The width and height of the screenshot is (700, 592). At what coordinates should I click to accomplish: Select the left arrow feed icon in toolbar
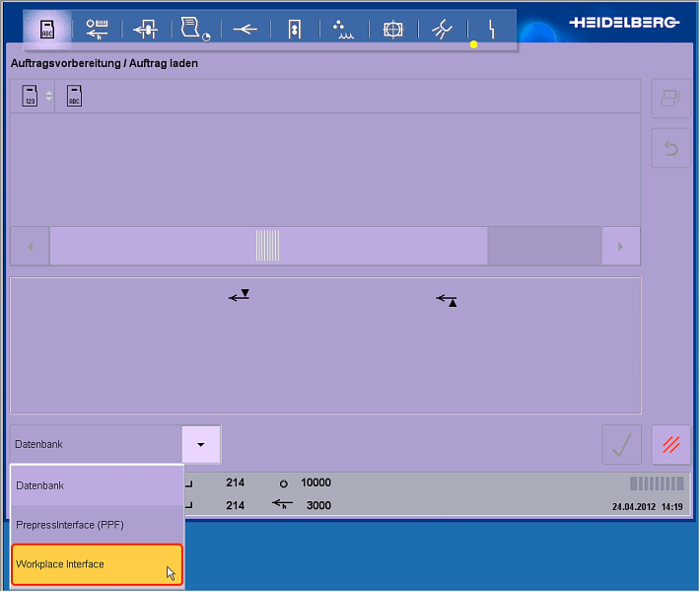tap(245, 30)
